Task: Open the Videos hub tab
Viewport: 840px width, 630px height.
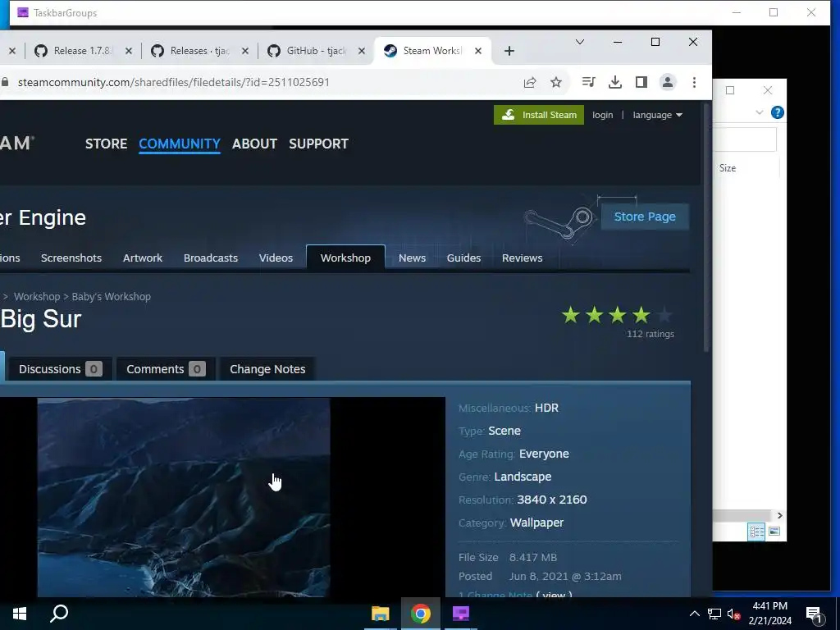Action: [276, 258]
